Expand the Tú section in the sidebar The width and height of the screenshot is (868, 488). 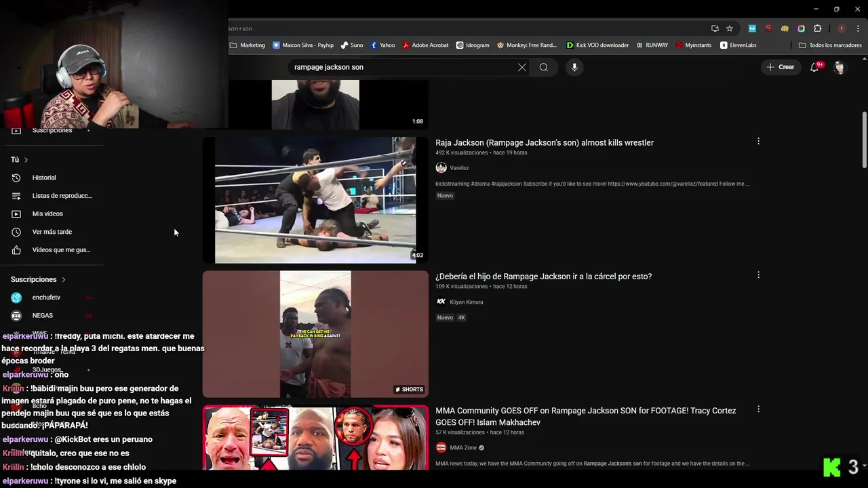(20, 159)
